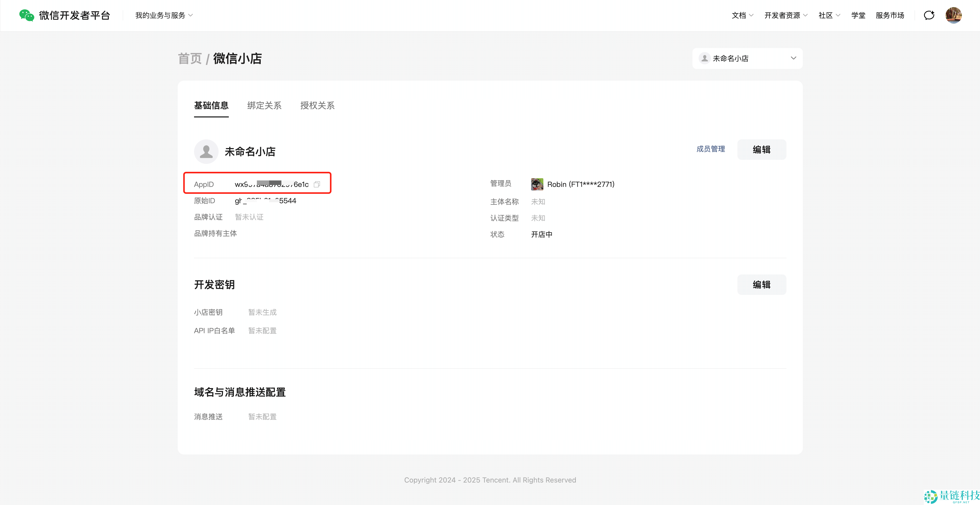Screen dimensions: 980x505
Task: Open 服务市场 in top navigation
Action: (x=890, y=15)
